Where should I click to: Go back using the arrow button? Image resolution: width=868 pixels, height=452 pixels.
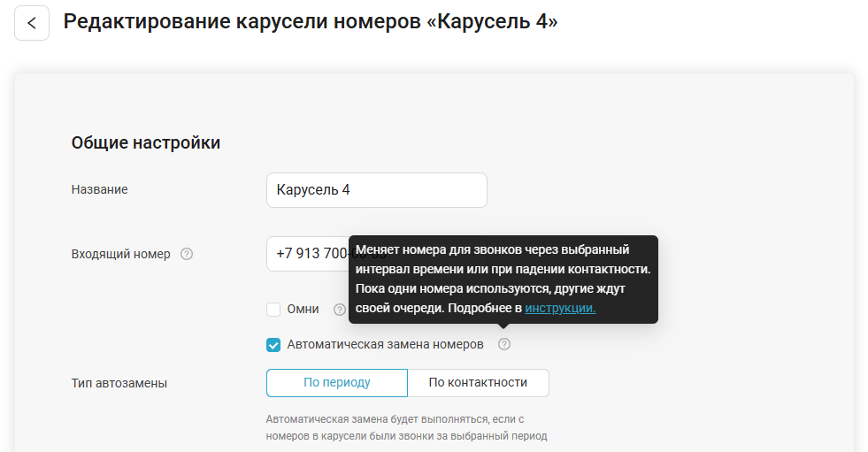coord(32,23)
